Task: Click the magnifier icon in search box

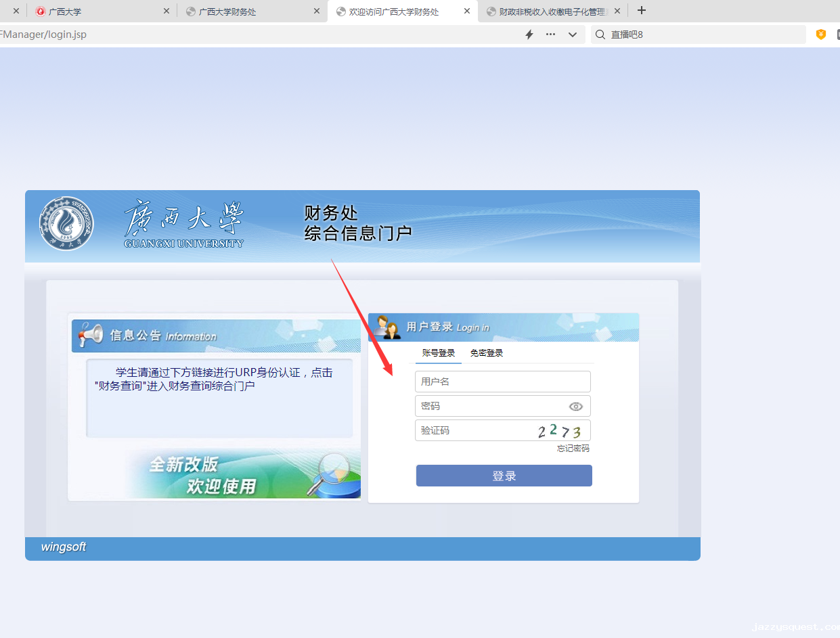Action: (600, 35)
